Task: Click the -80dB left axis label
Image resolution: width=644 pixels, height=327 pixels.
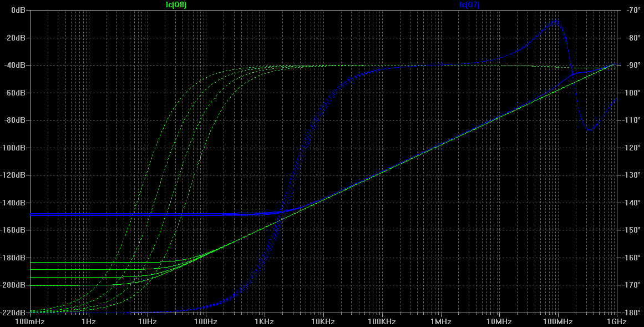Action: (16, 120)
